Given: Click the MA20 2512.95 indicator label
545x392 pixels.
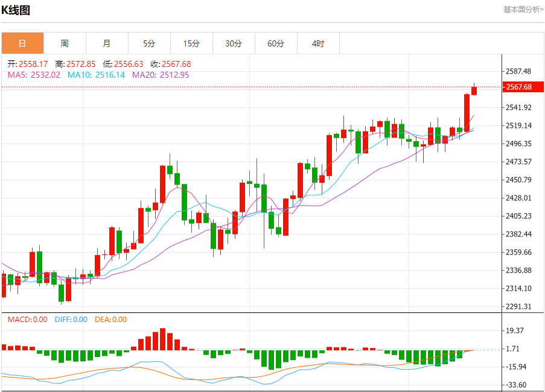Looking at the screenshot, I should (x=161, y=75).
